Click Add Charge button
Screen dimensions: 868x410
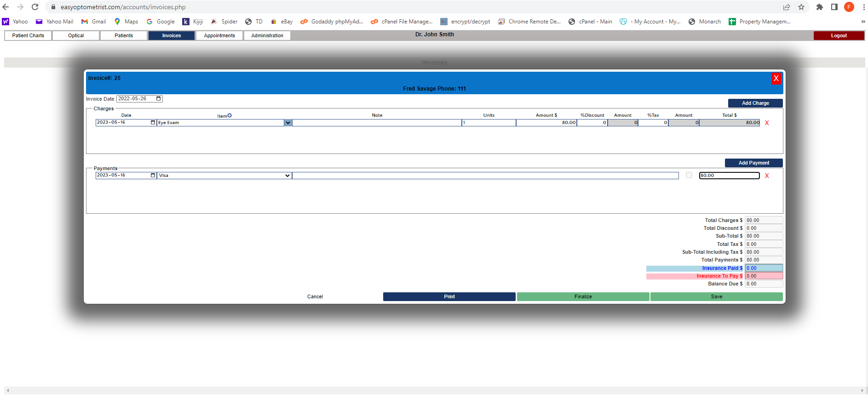pyautogui.click(x=755, y=103)
